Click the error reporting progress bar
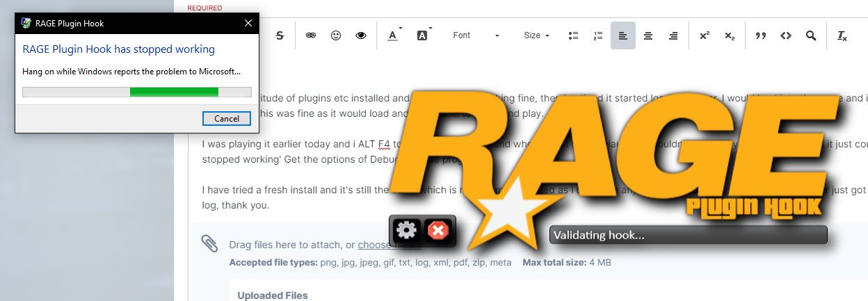This screenshot has width=868, height=301. (x=137, y=92)
